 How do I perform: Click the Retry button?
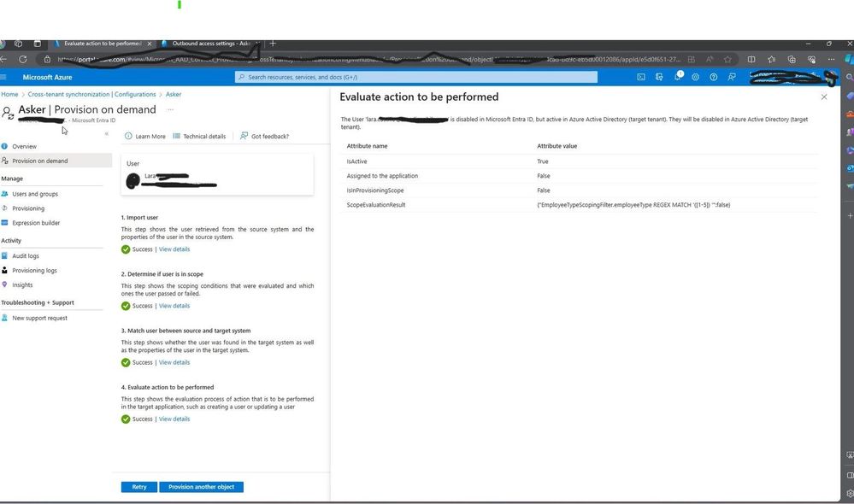[x=138, y=487]
